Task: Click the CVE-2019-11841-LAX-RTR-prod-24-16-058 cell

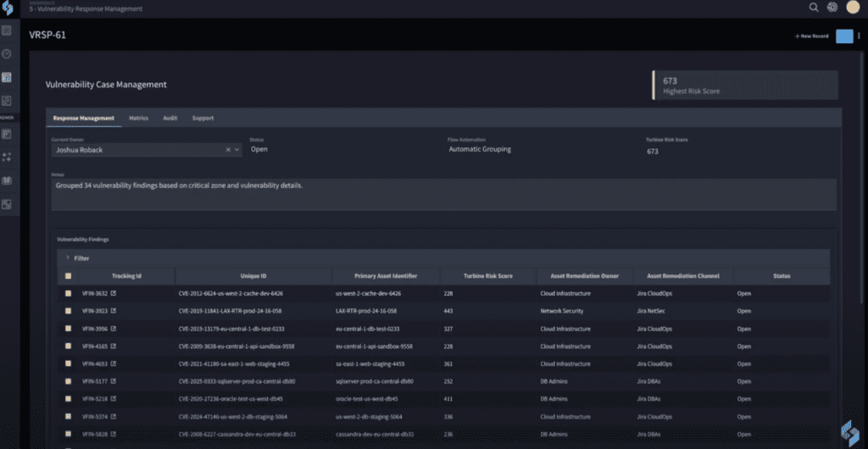Action: 230,311
